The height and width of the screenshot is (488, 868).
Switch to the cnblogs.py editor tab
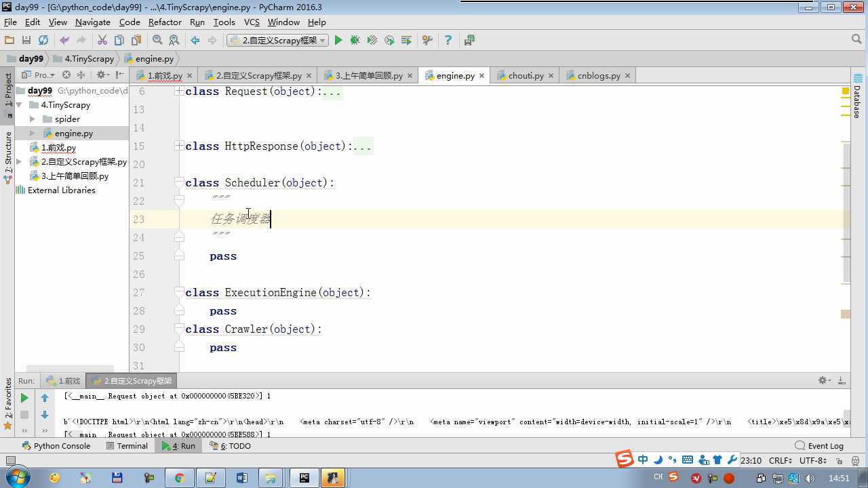tap(599, 76)
